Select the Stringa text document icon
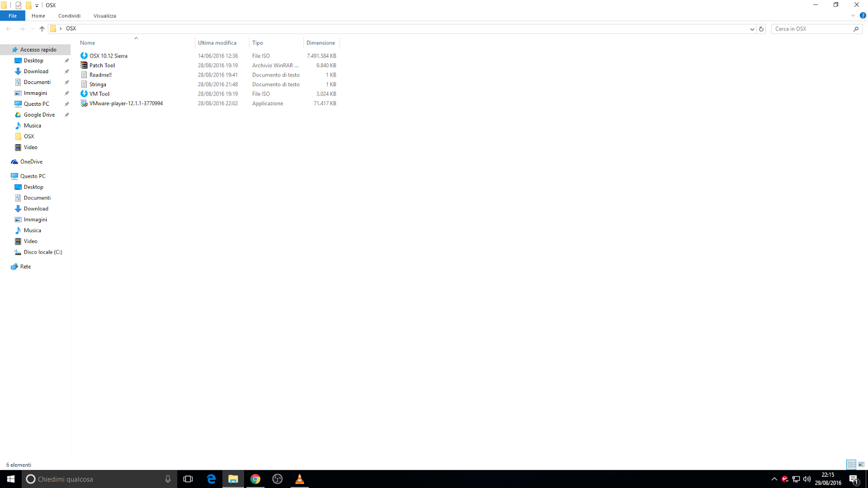 [84, 84]
